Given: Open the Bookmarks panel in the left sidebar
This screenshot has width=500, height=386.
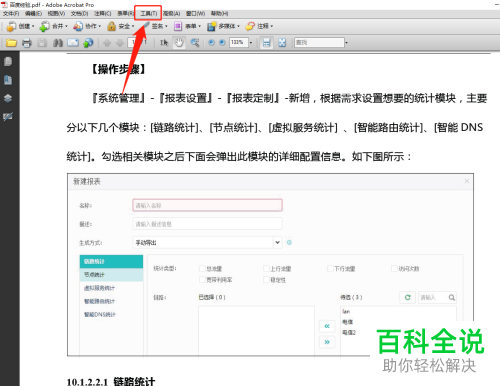Looking at the screenshot, I should coord(8,80).
